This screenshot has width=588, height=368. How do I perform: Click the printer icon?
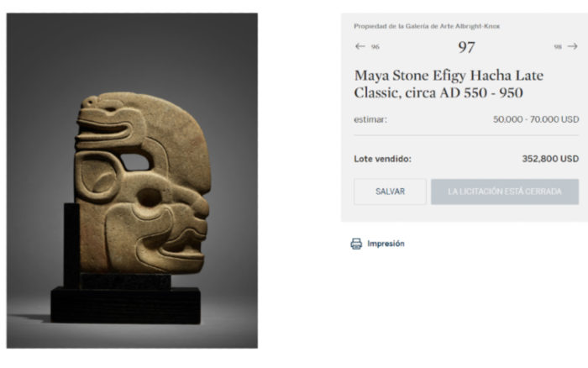(x=356, y=244)
